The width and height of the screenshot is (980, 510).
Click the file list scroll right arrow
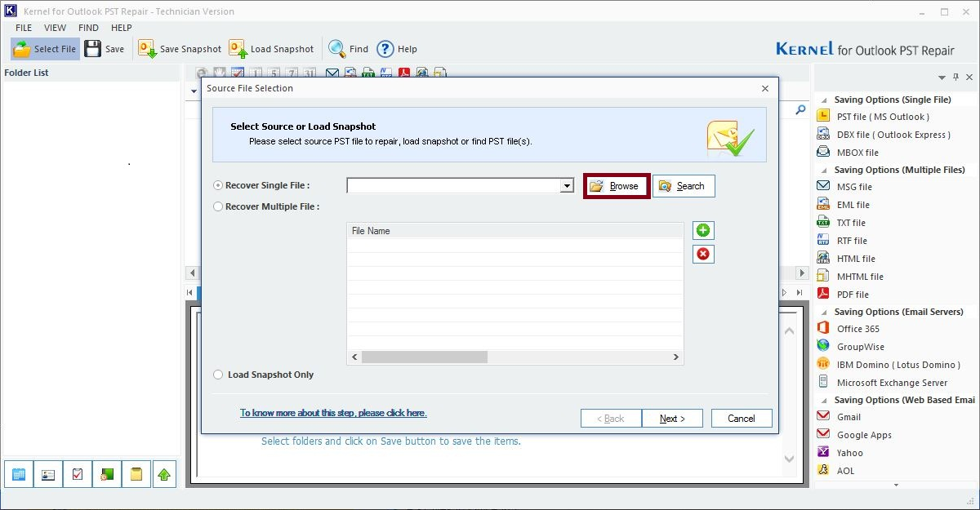676,357
